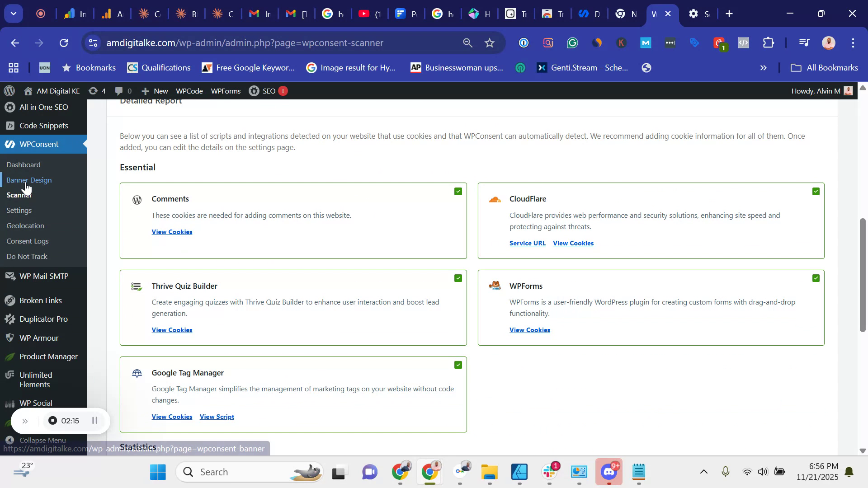Select Settings under the WPConsent menu
Image resolution: width=868 pixels, height=488 pixels.
(x=19, y=210)
